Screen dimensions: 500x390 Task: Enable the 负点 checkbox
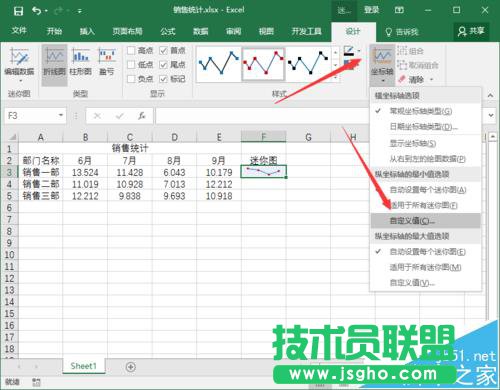pyautogui.click(x=131, y=79)
